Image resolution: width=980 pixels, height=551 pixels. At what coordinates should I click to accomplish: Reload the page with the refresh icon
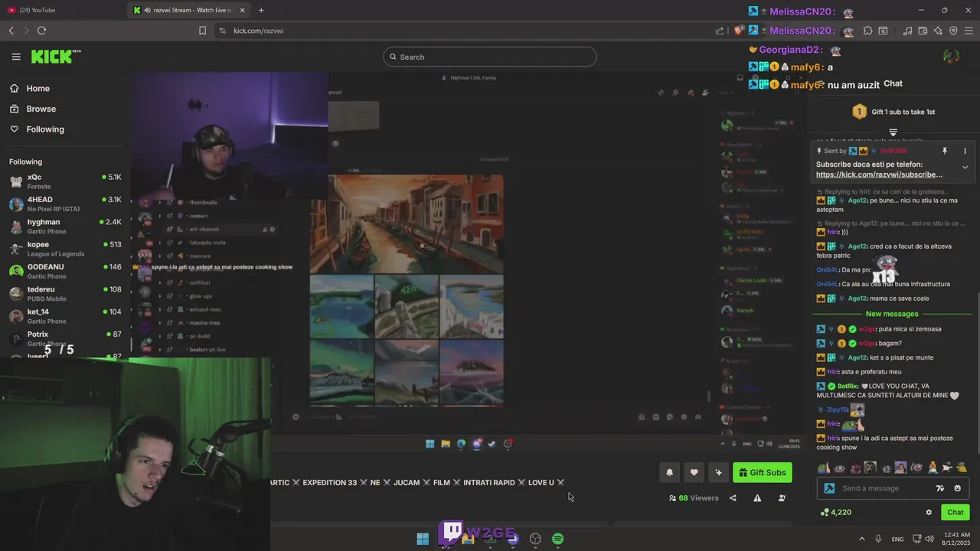(41, 31)
